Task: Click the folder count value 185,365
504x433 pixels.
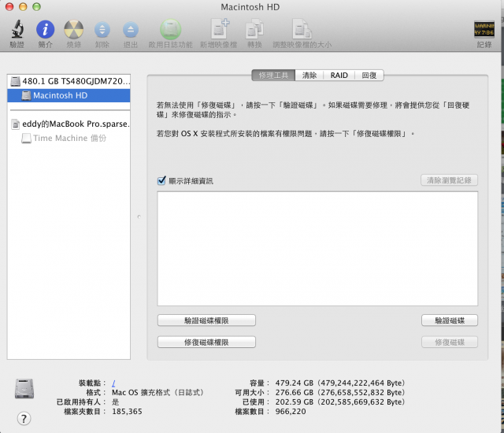Action: tap(127, 412)
